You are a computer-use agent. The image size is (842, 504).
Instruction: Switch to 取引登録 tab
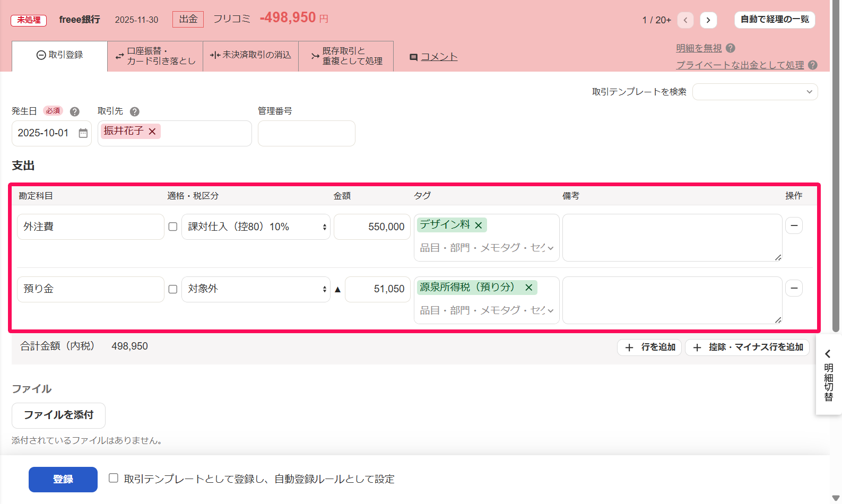pyautogui.click(x=59, y=55)
